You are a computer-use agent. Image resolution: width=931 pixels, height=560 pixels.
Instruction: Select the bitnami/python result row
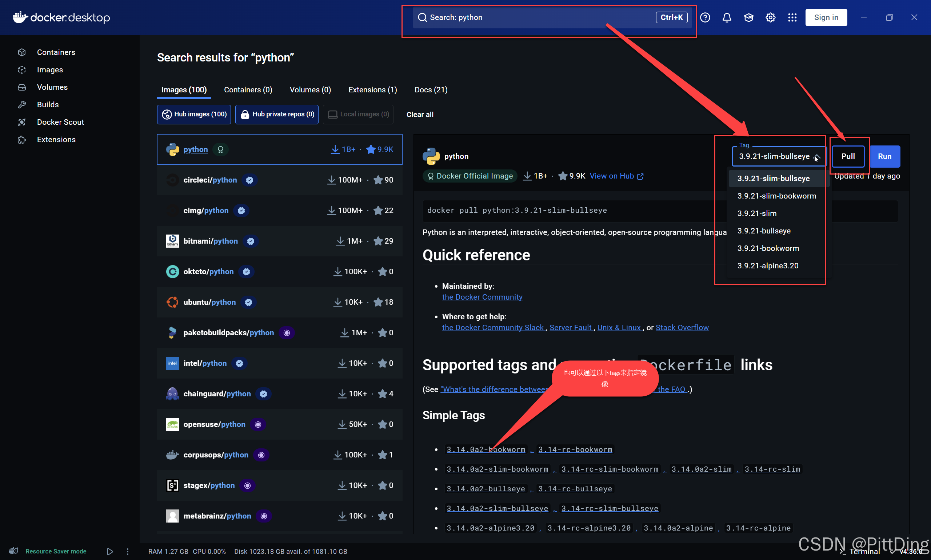(x=279, y=241)
